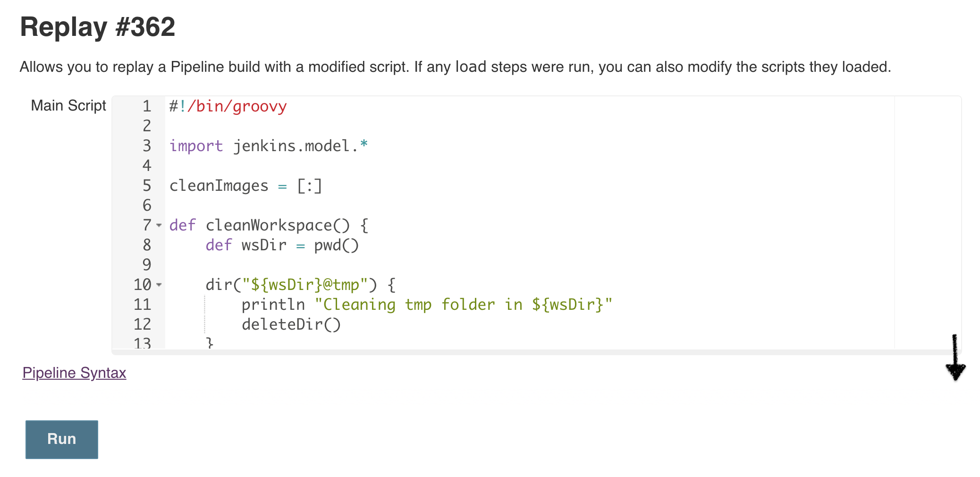Click the Run button
The width and height of the screenshot is (980, 477).
point(61,439)
